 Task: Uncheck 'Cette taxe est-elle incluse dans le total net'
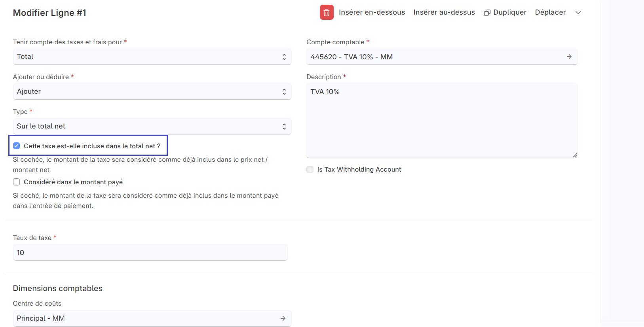tap(17, 146)
